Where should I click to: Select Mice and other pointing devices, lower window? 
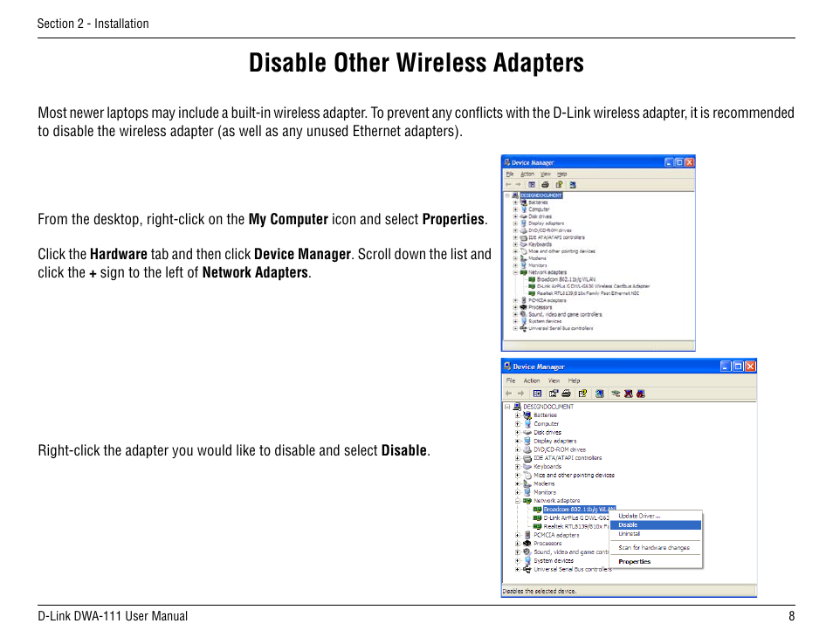[x=574, y=476]
